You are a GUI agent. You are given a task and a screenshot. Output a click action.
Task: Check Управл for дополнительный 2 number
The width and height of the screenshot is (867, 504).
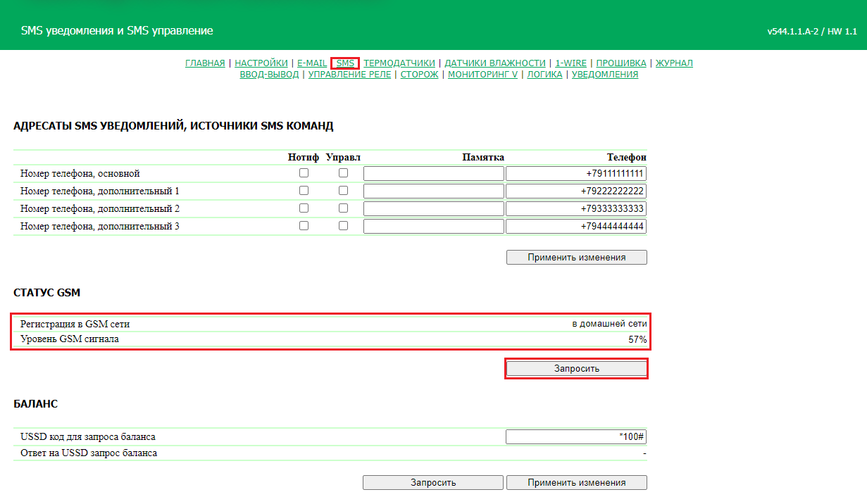pyautogui.click(x=343, y=208)
